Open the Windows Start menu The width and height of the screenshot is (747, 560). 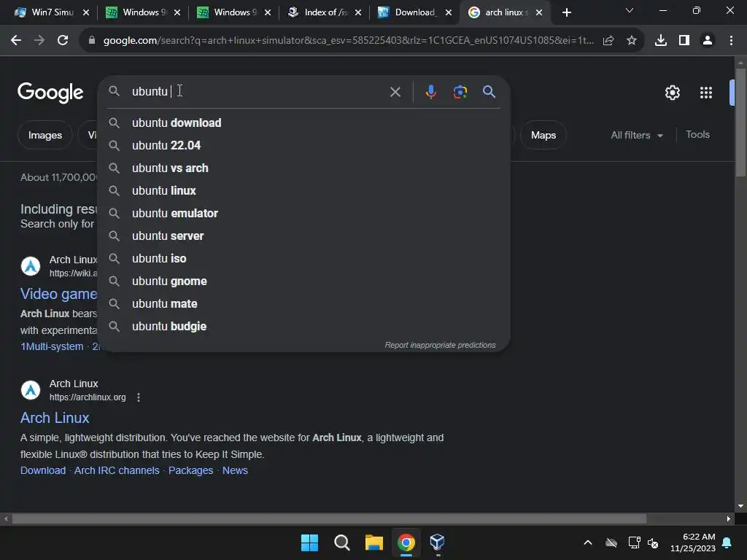(x=309, y=542)
